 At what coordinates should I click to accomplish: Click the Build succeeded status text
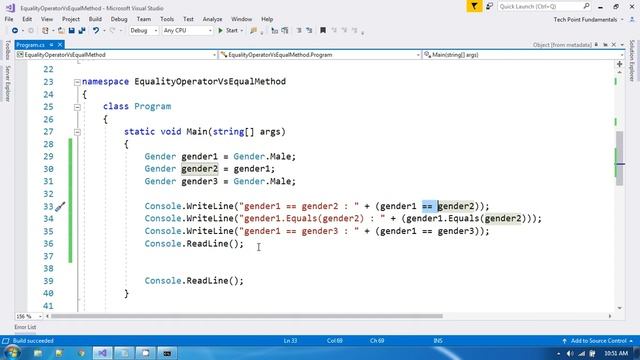pyautogui.click(x=33, y=340)
